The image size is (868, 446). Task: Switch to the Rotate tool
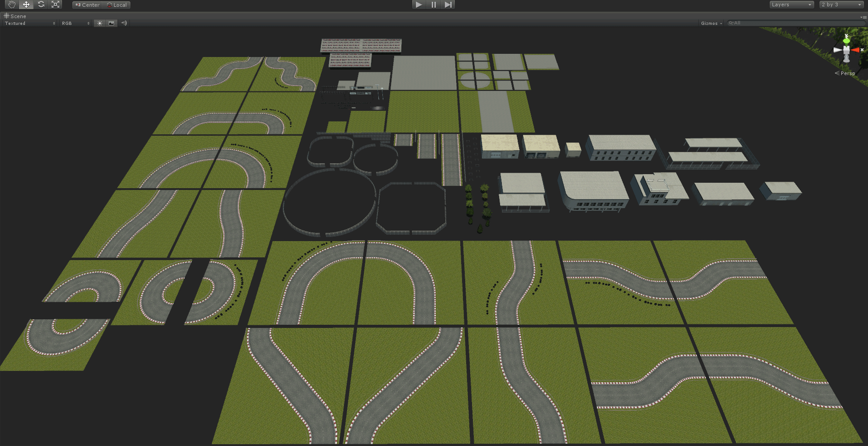pos(41,5)
